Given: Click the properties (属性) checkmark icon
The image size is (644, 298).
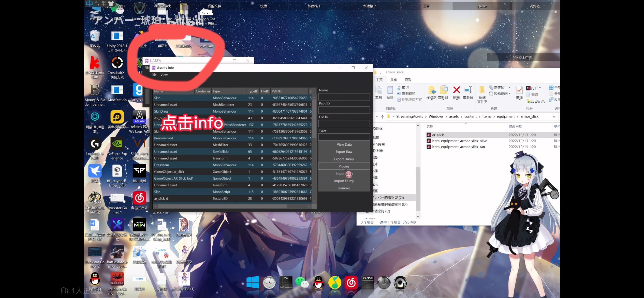Looking at the screenshot, I should pos(519,90).
